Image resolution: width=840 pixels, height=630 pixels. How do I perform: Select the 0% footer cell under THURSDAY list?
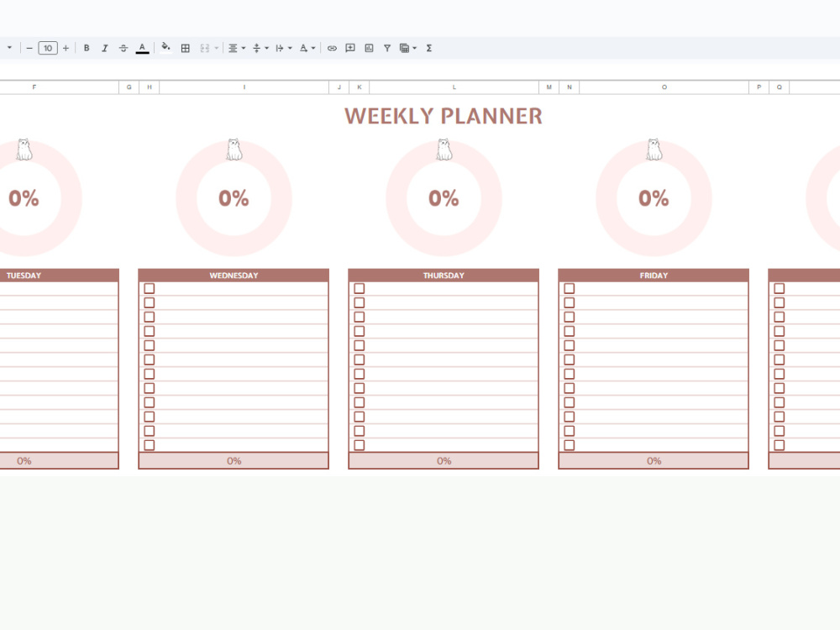point(444,460)
